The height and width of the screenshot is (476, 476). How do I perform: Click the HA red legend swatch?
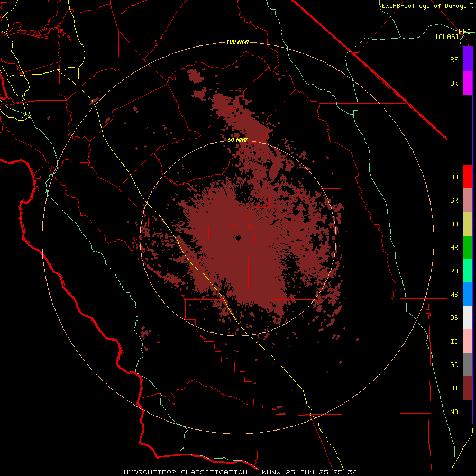click(467, 177)
